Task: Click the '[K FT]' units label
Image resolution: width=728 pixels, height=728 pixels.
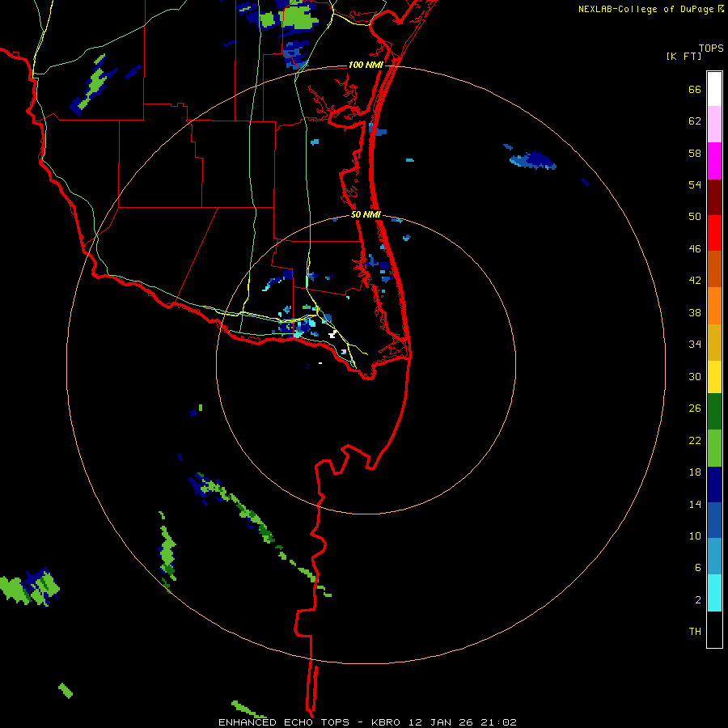Action: 684,56
